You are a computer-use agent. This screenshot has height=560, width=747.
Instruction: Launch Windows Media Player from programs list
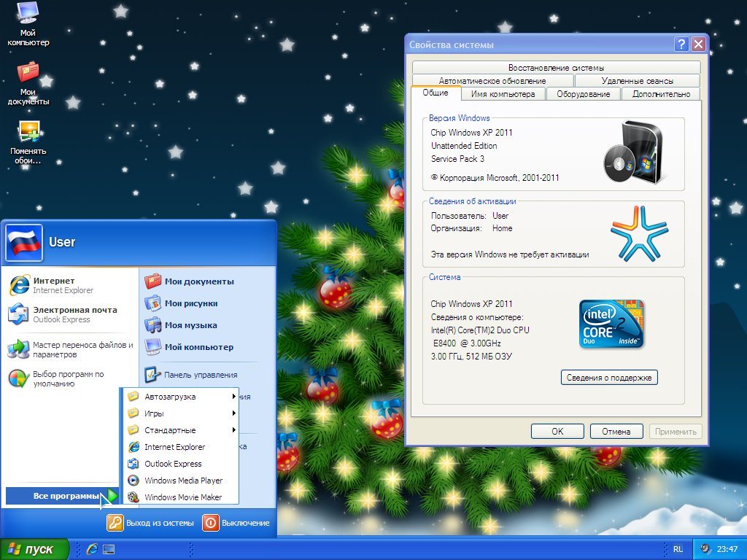(x=182, y=480)
